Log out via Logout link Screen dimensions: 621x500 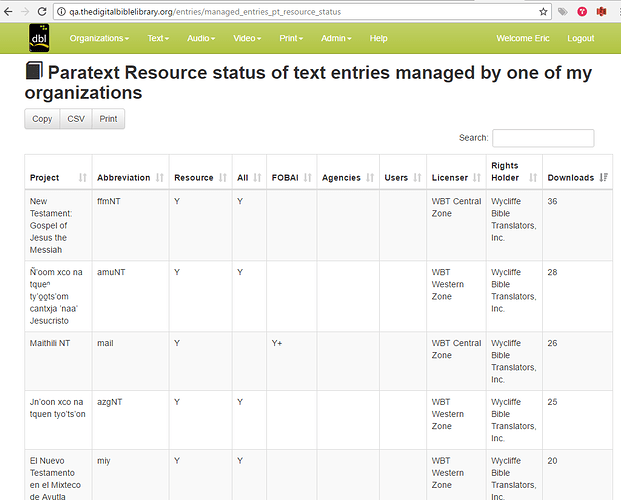tap(581, 38)
